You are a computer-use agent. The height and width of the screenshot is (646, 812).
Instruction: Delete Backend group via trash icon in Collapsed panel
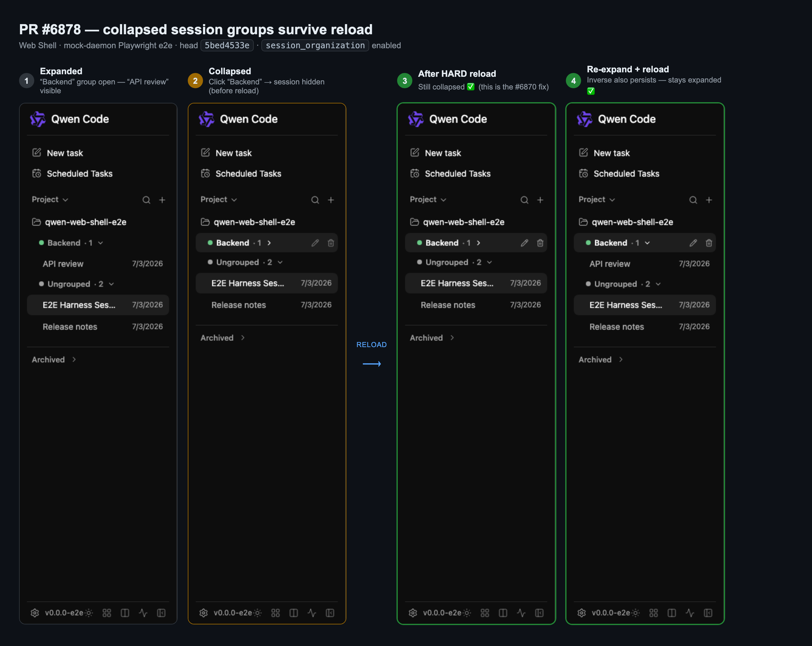pos(331,243)
